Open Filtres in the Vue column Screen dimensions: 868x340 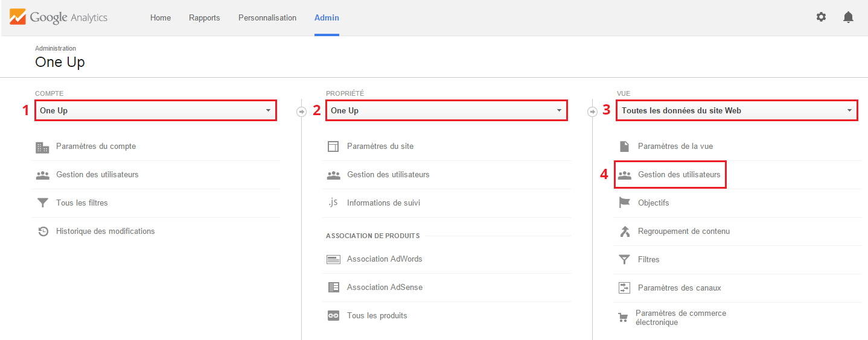(649, 260)
